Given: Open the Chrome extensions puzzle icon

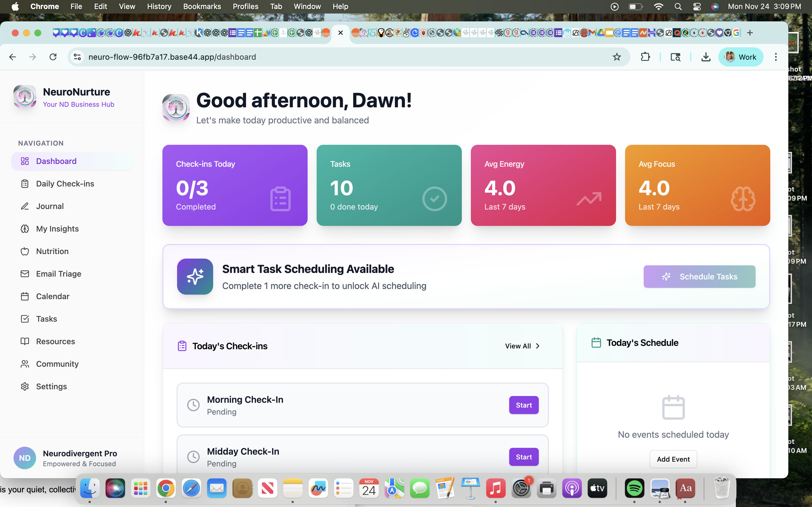Looking at the screenshot, I should [645, 57].
